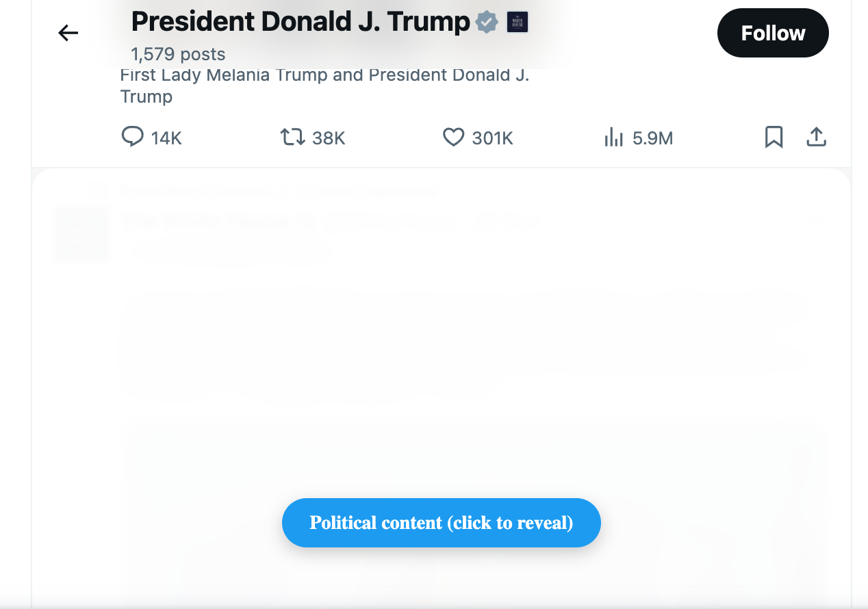Go back using the arrow icon
This screenshot has width=868, height=609.
pos(68,32)
